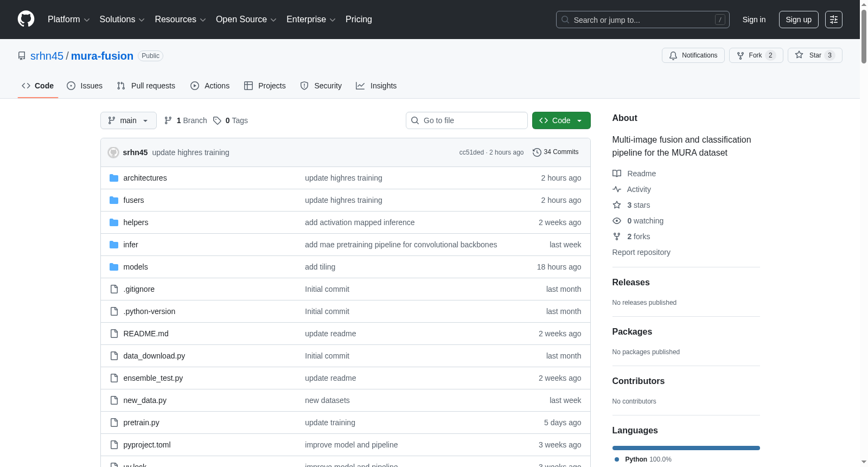Expand the Open Source menu
868x467 pixels.
[x=246, y=20]
